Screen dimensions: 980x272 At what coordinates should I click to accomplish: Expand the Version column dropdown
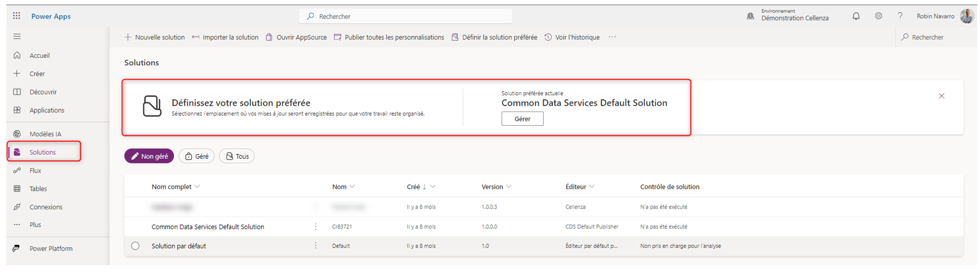point(508,187)
